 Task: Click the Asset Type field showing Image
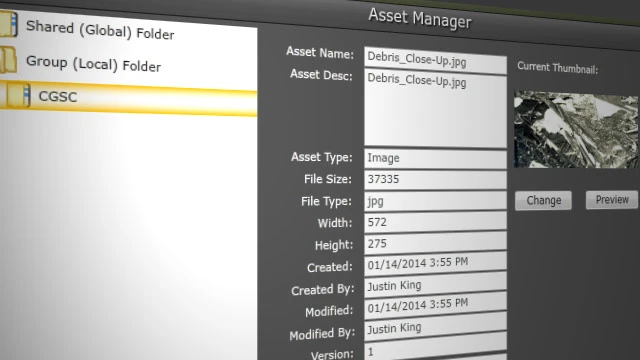(435, 158)
